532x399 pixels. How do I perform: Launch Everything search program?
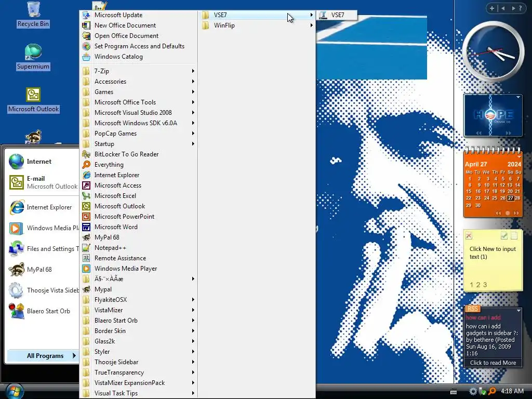tap(139, 165)
